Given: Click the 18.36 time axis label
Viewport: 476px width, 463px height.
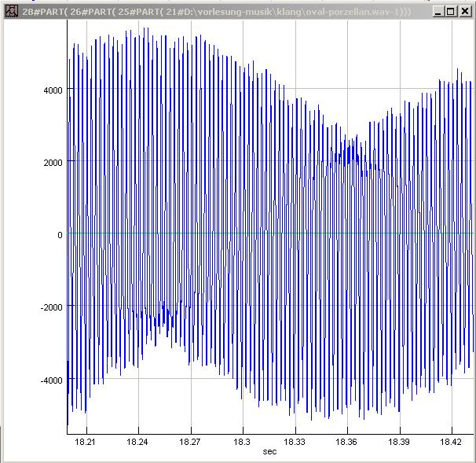Looking at the screenshot, I should tap(346, 442).
